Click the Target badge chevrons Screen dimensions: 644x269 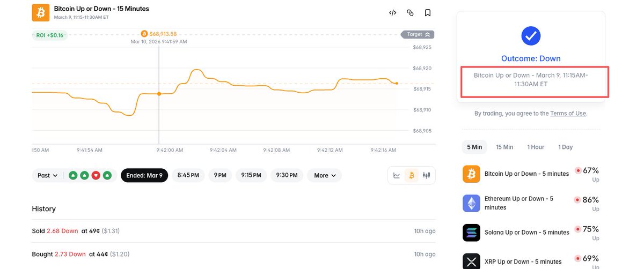(x=428, y=34)
